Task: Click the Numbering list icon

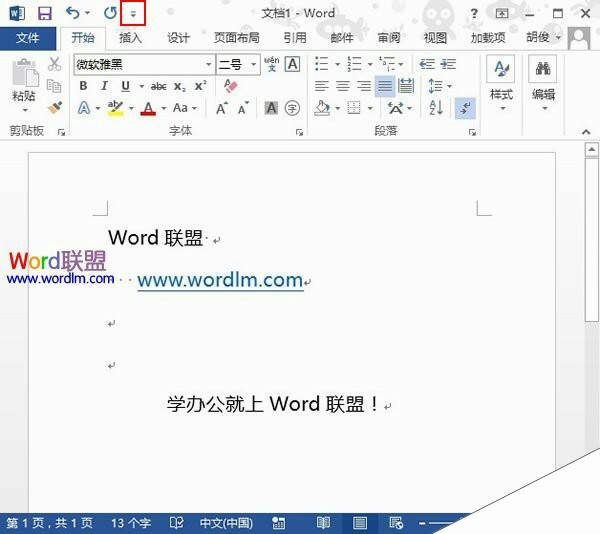Action: (x=354, y=64)
